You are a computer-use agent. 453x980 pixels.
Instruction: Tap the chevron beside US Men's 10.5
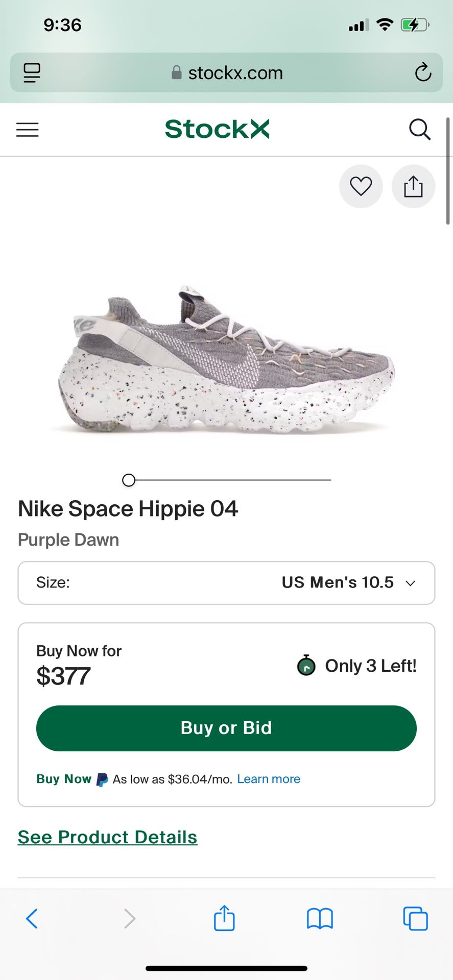click(410, 583)
